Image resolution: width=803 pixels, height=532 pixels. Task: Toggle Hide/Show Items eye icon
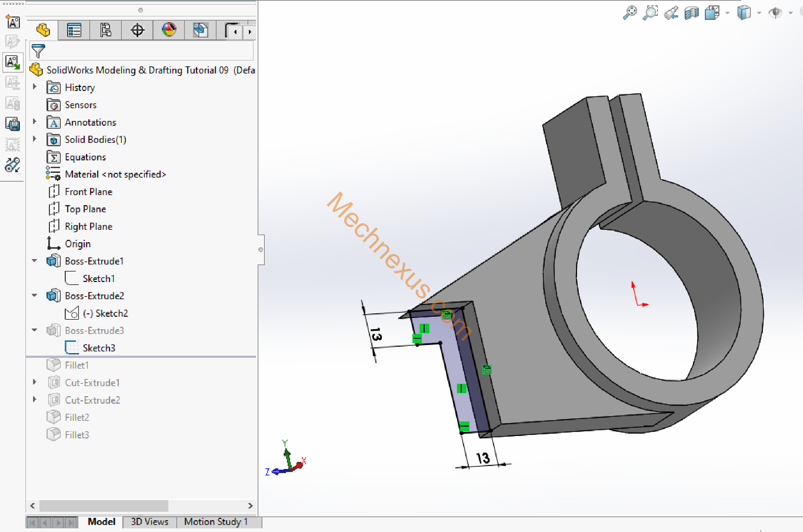[x=775, y=13]
